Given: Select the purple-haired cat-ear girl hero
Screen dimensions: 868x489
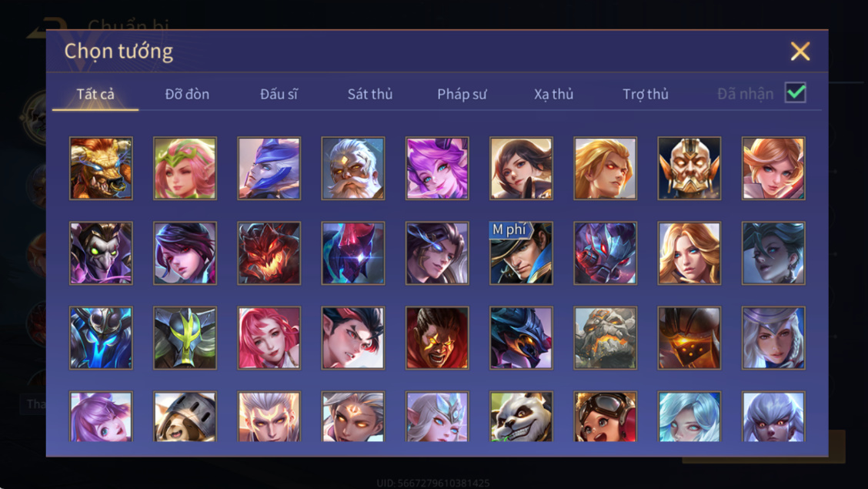Looking at the screenshot, I should [x=437, y=169].
